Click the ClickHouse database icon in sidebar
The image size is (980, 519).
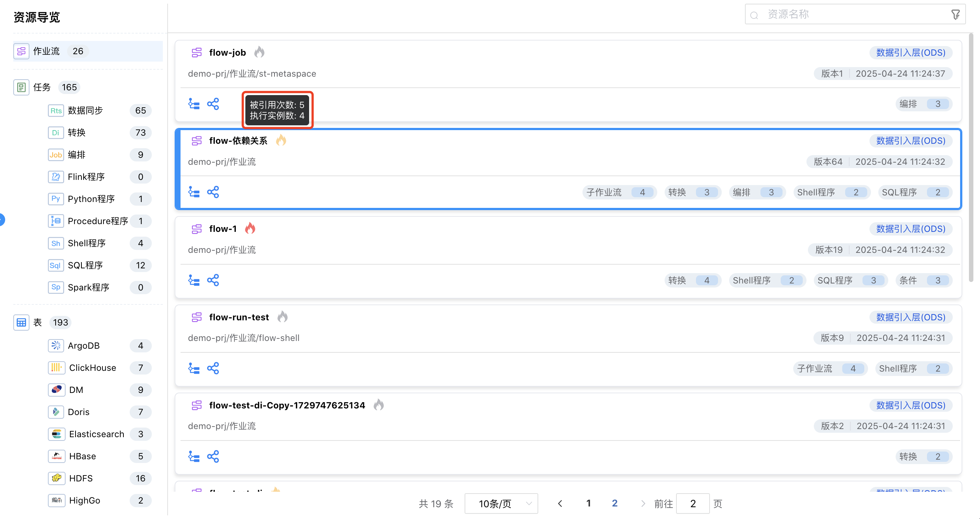[56, 368]
